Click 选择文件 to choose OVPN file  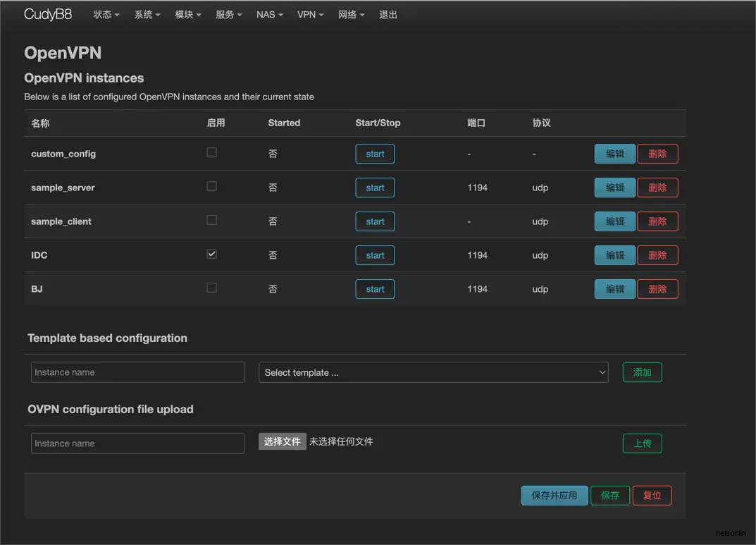click(282, 441)
